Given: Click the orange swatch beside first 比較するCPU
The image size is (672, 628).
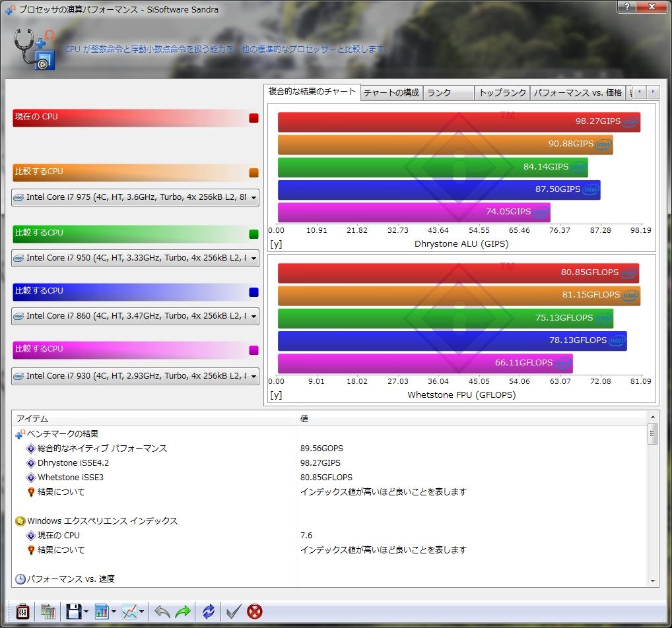Looking at the screenshot, I should (253, 173).
